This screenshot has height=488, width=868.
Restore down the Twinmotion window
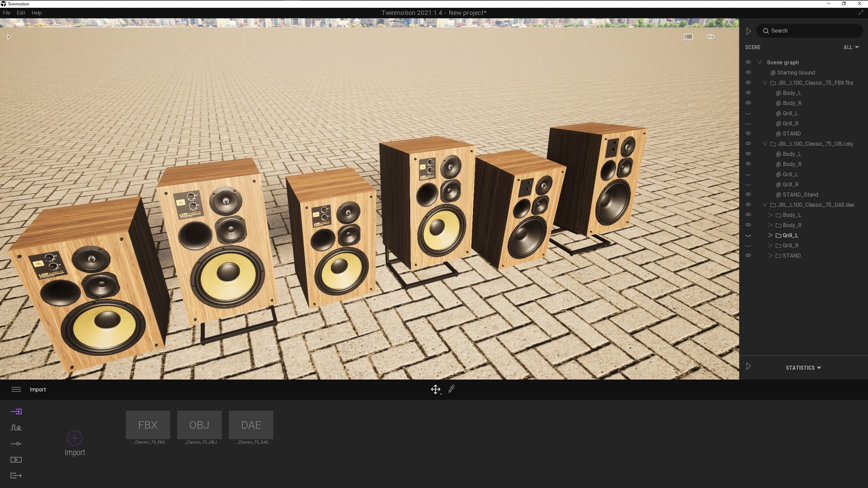[844, 4]
